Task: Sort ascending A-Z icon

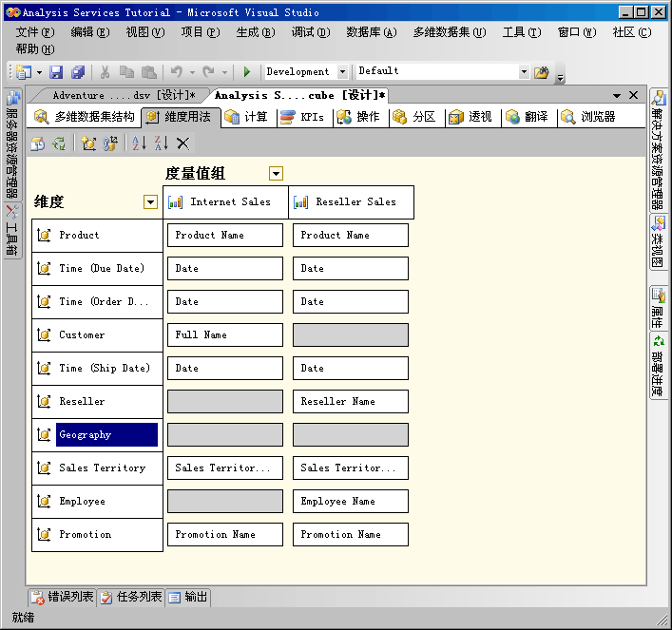Action: 140,143
